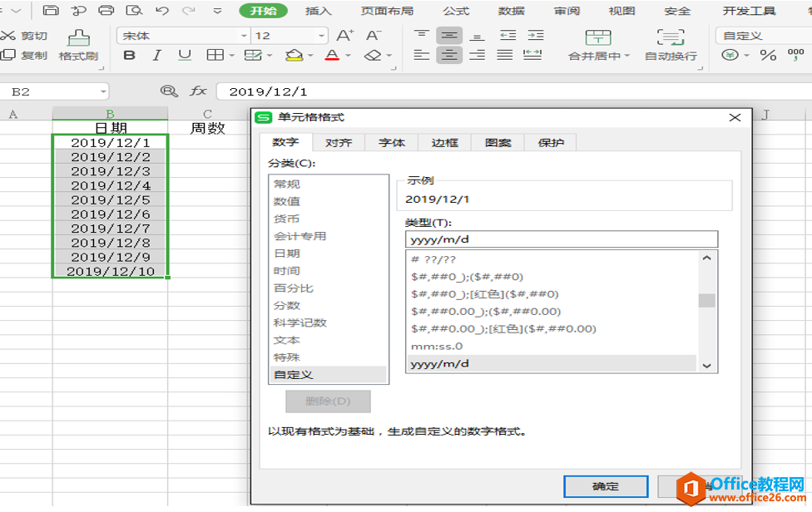812x512 pixels.
Task: Switch to the 对齐 tab in dialog
Action: tap(339, 143)
